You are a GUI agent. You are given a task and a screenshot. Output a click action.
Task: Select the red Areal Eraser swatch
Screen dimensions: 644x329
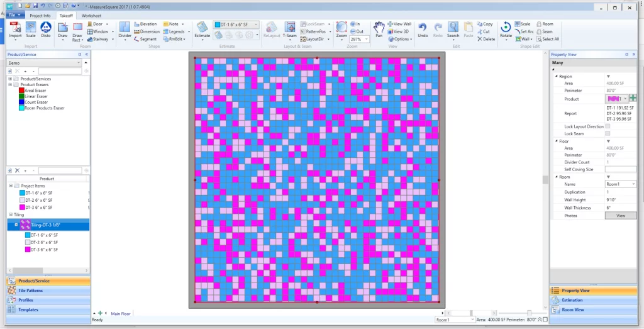pos(21,91)
